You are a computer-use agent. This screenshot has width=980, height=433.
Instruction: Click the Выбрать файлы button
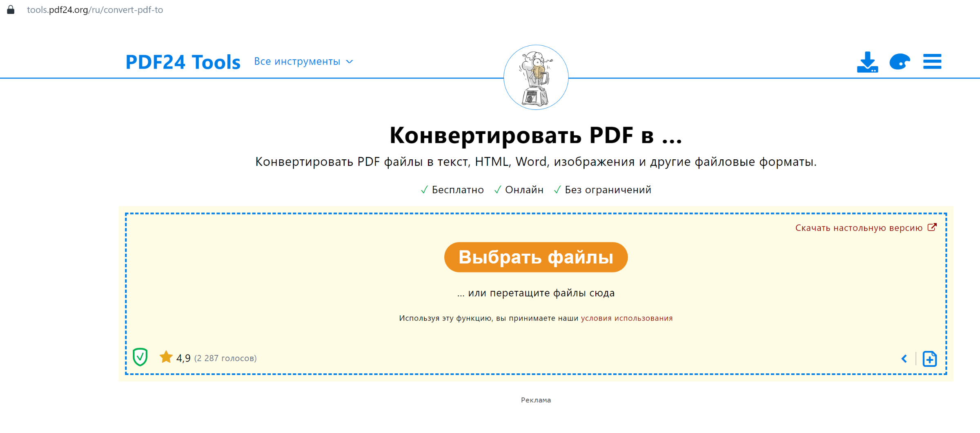coord(536,257)
